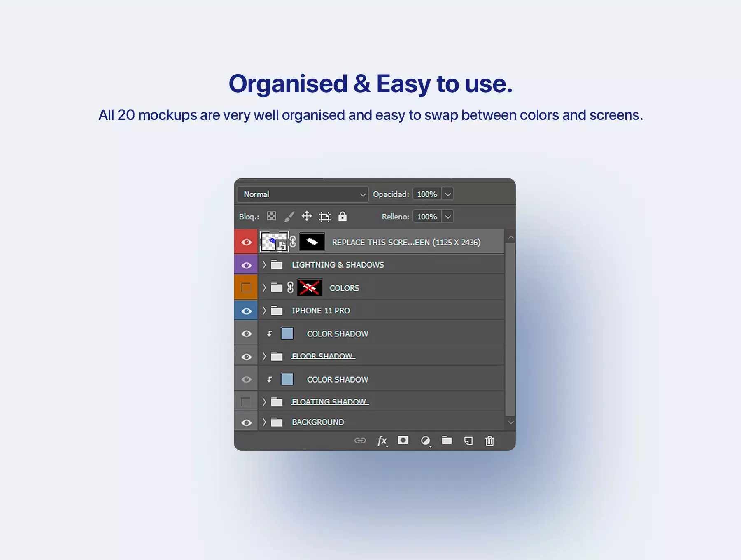The image size is (741, 560).
Task: Click the delete layer trash icon
Action: pos(489,441)
